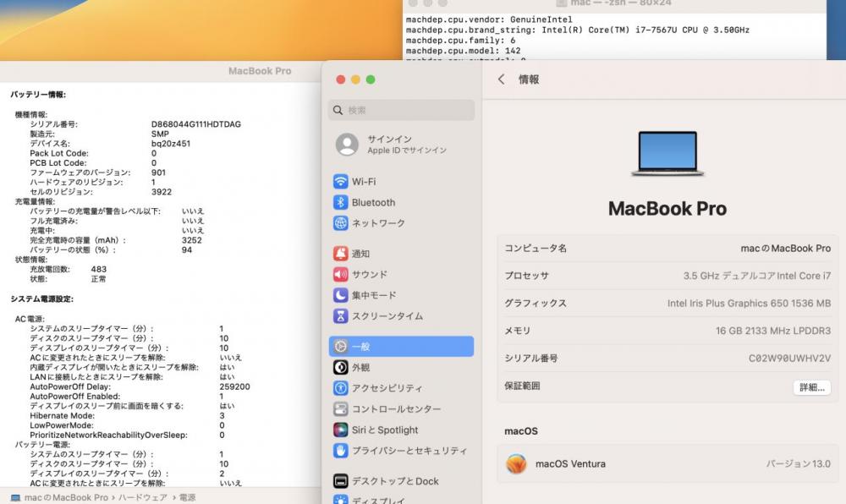The height and width of the screenshot is (504, 846).
Task: Click Hibernate Mode row in power settings
Action: click(128, 415)
